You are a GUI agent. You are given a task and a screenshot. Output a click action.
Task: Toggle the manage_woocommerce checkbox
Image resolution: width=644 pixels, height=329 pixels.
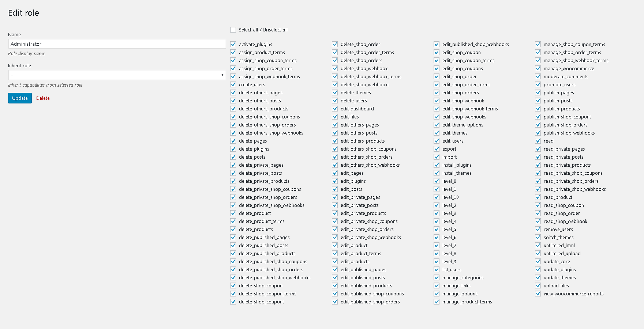[538, 68]
